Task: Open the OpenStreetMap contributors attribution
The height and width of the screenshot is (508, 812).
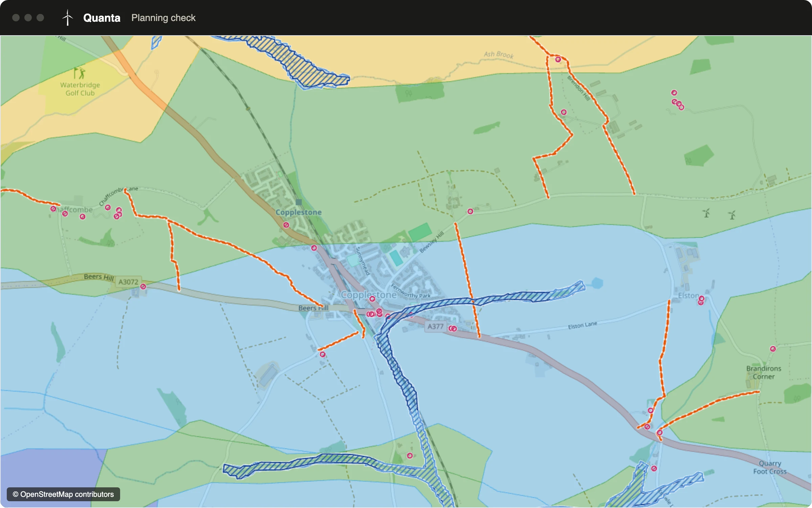Action: click(x=64, y=494)
